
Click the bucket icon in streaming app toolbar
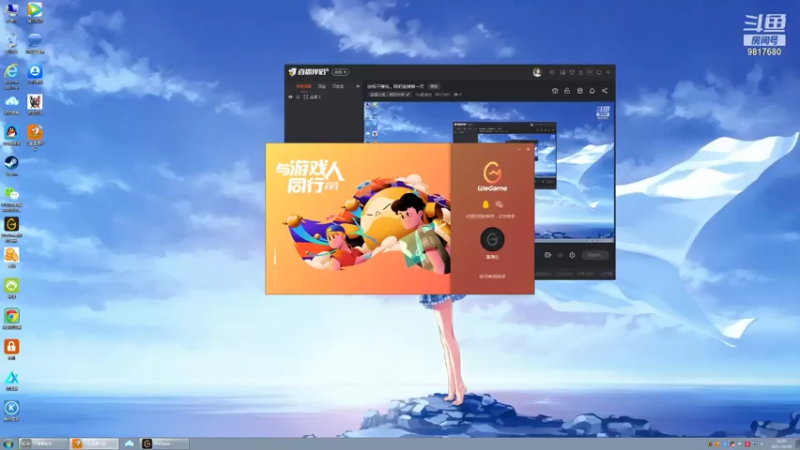(x=555, y=91)
